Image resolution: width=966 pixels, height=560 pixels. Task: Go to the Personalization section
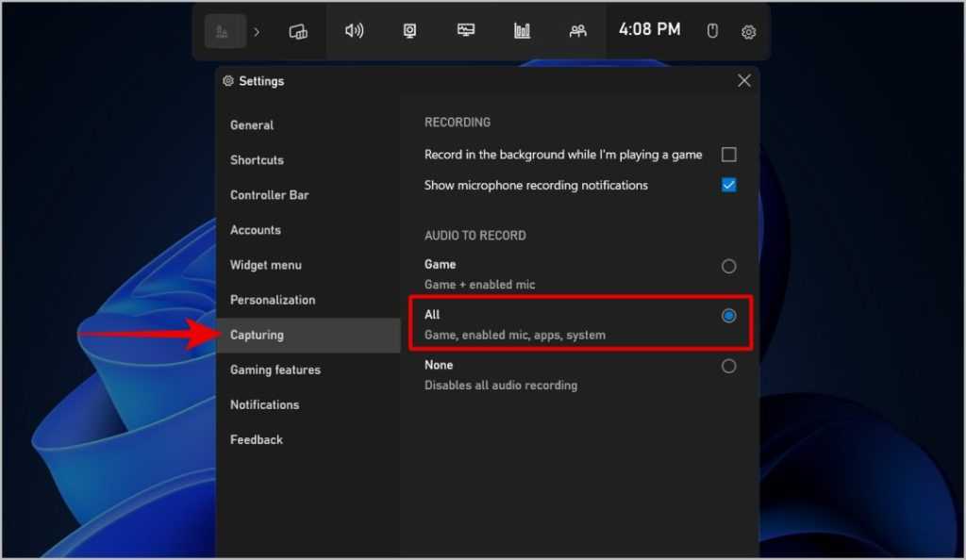pyautogui.click(x=273, y=300)
